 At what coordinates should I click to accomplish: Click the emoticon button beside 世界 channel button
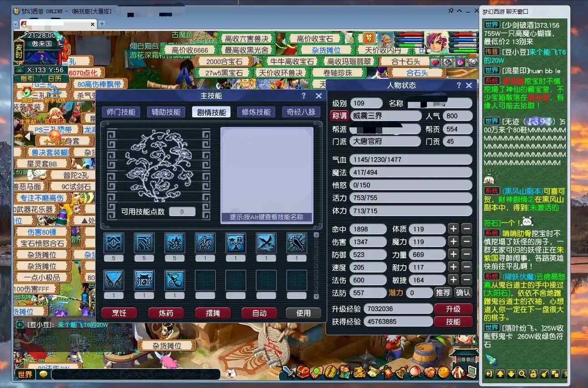pos(44,374)
